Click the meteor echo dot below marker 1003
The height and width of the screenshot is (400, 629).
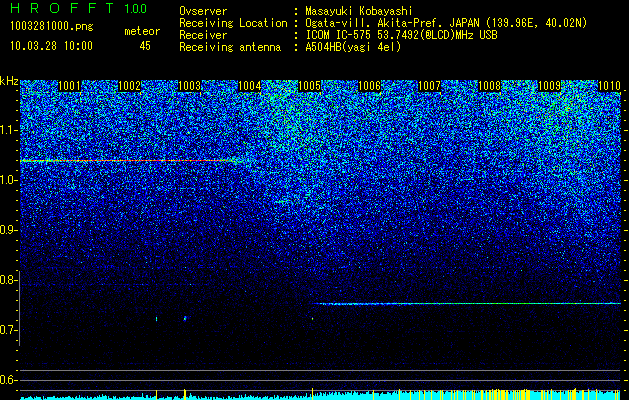click(185, 319)
